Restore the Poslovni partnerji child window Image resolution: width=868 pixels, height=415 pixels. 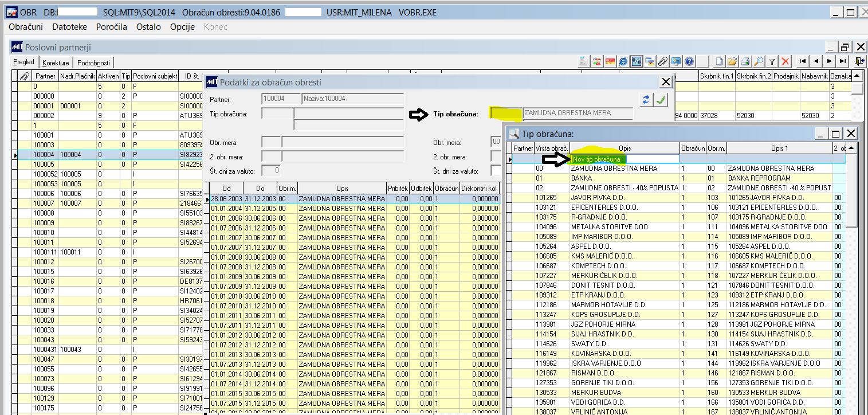click(x=845, y=48)
